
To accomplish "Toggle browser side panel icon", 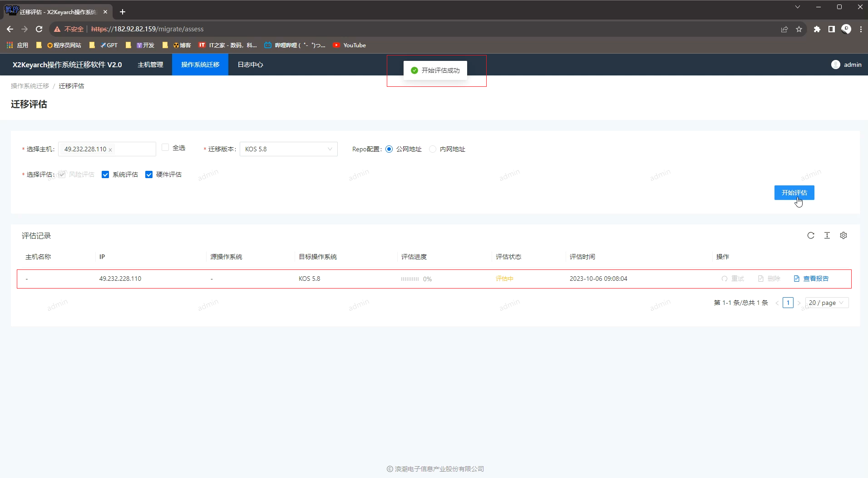I will (832, 29).
